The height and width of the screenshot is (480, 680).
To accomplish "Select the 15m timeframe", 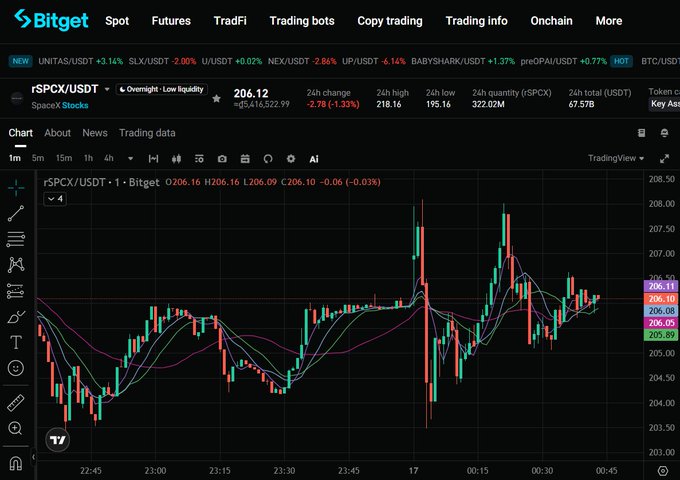I will [64, 158].
